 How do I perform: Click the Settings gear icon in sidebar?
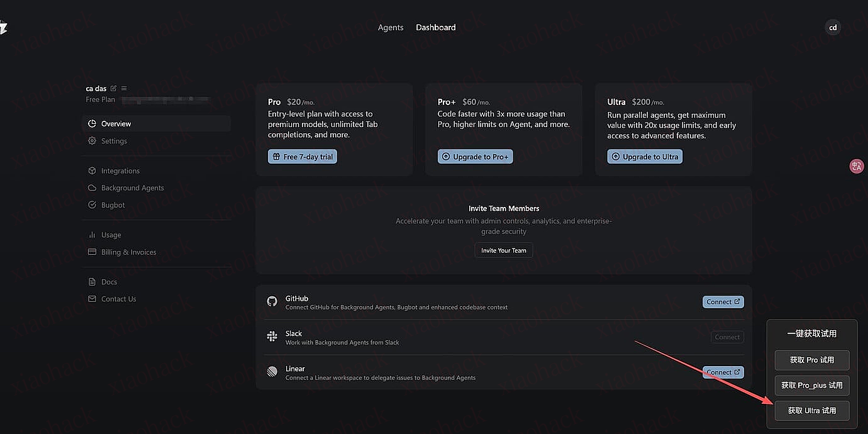tap(92, 141)
